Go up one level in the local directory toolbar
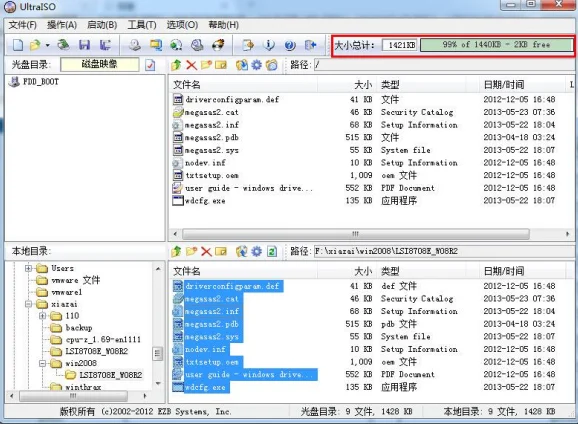 coord(176,251)
